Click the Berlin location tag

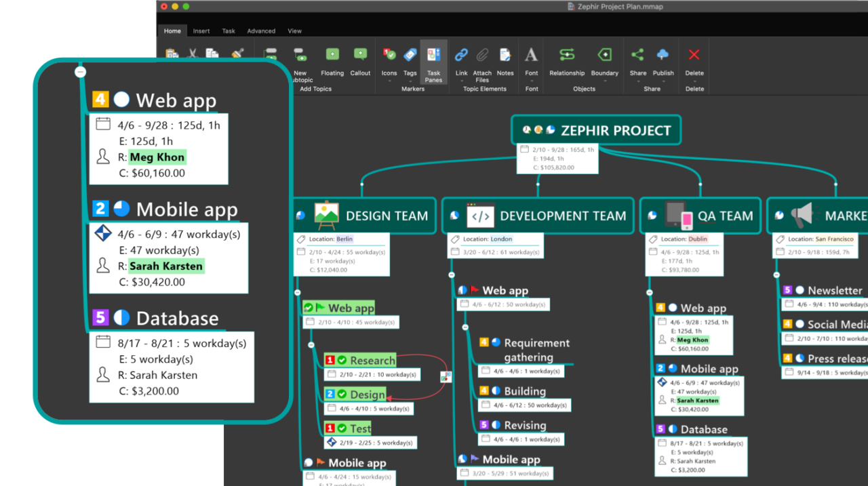click(x=344, y=239)
